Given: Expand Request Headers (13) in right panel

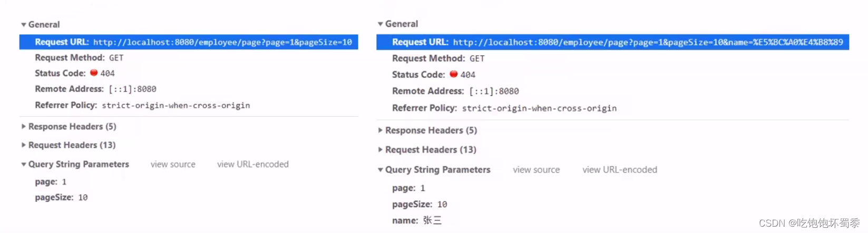Looking at the screenshot, I should click(381, 149).
